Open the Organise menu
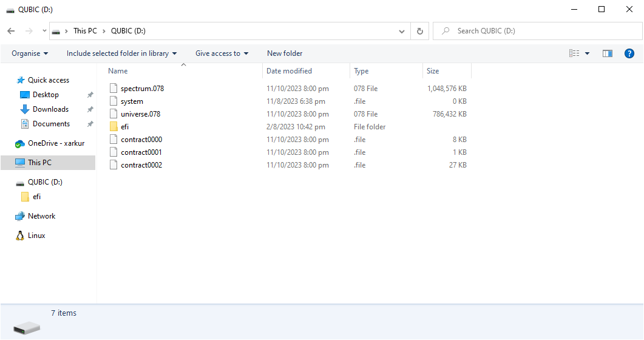The height and width of the screenshot is (340, 644). pos(30,53)
